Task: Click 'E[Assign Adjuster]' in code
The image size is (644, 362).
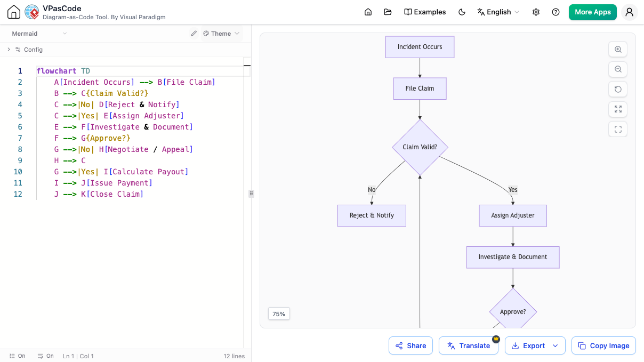Action: (143, 116)
